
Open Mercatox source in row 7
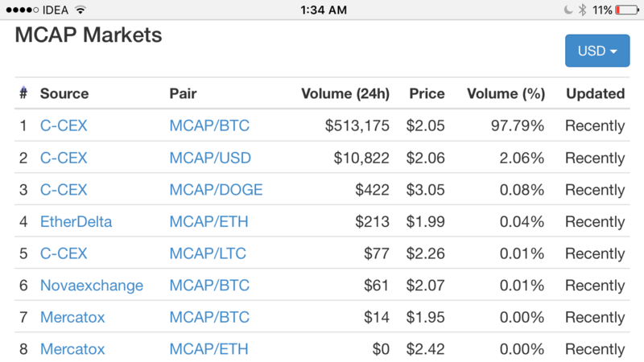72,317
